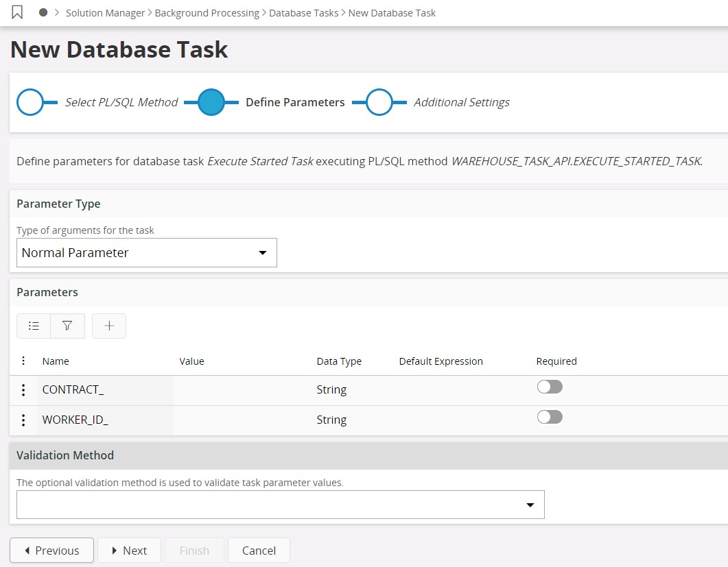This screenshot has width=728, height=567.
Task: Open the column header three-dot menu
Action: pyautogui.click(x=23, y=361)
